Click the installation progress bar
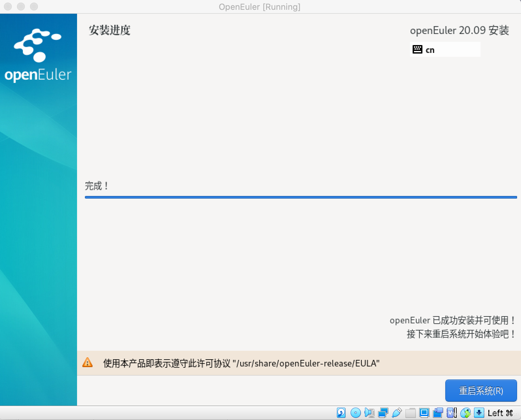This screenshot has width=521, height=420. (x=301, y=197)
